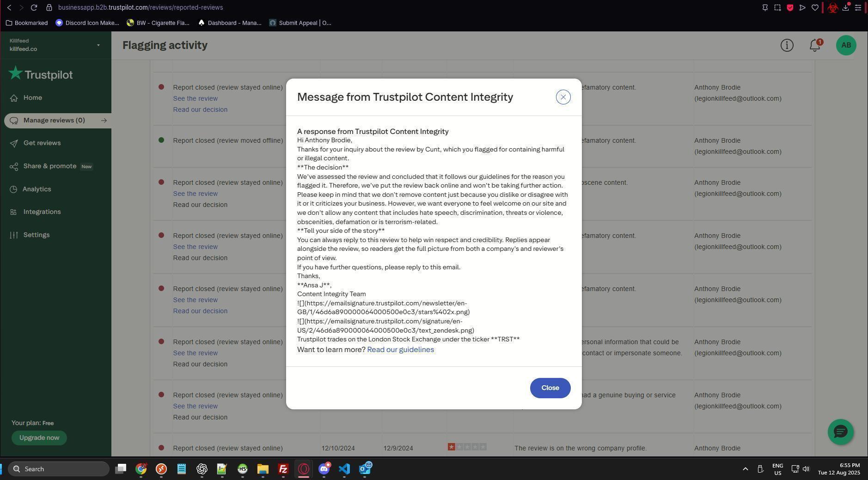Open the Discord Icon Maker bookmark

(x=87, y=23)
